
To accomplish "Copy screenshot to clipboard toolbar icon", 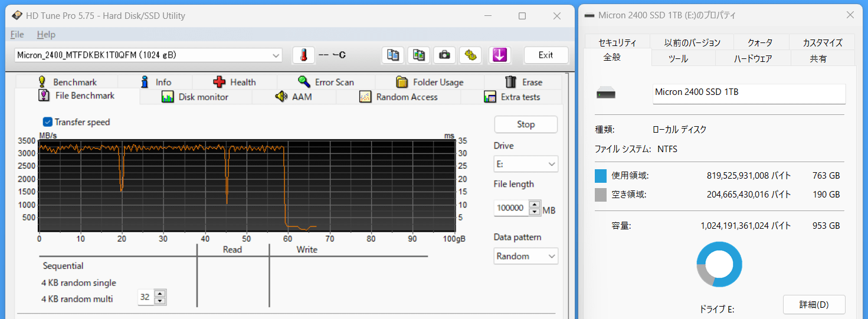I will click(419, 55).
